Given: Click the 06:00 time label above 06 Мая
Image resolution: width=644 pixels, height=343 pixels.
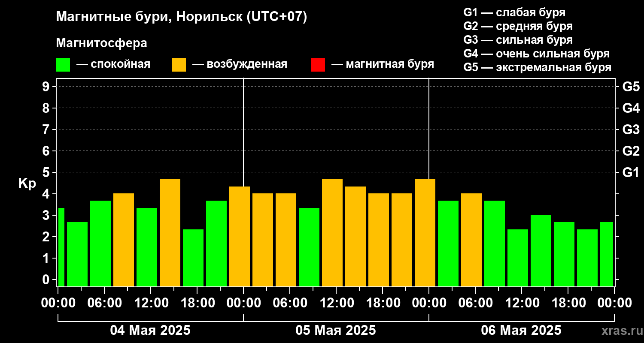Looking at the screenshot, I should pyautogui.click(x=475, y=303).
